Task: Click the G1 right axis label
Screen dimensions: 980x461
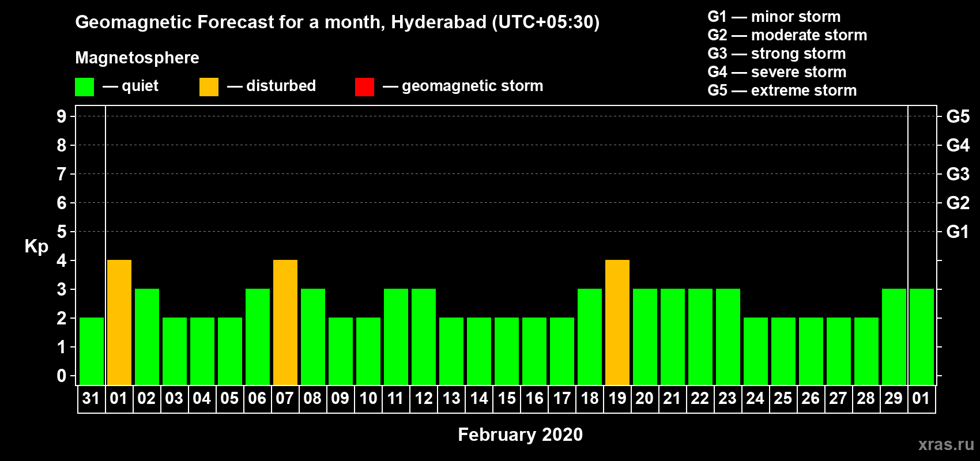Action: [958, 232]
